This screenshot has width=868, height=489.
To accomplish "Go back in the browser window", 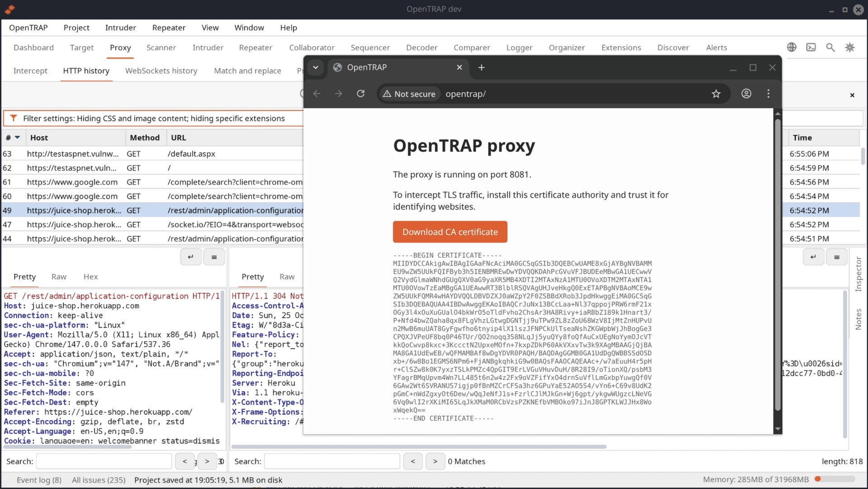I will [317, 94].
